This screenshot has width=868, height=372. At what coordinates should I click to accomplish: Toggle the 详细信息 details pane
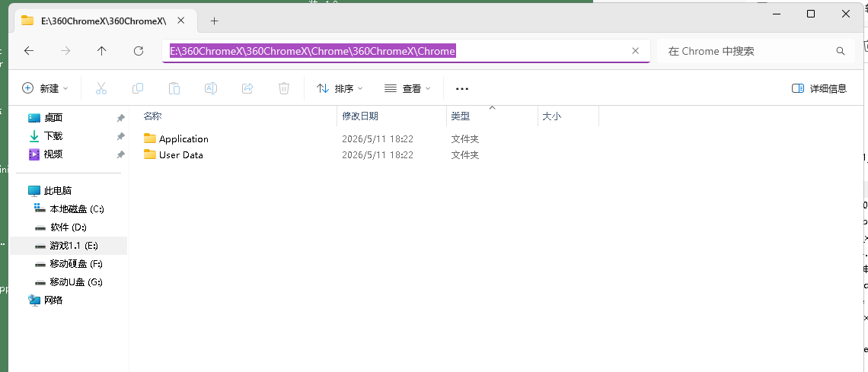pyautogui.click(x=819, y=88)
